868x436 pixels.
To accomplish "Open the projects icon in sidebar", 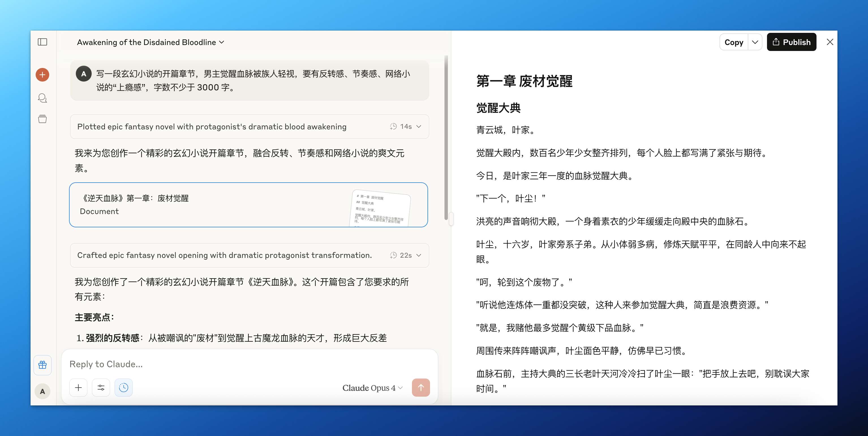I will pos(42,119).
